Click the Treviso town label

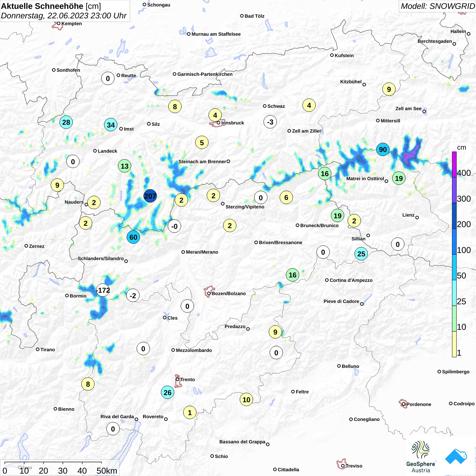(354, 466)
